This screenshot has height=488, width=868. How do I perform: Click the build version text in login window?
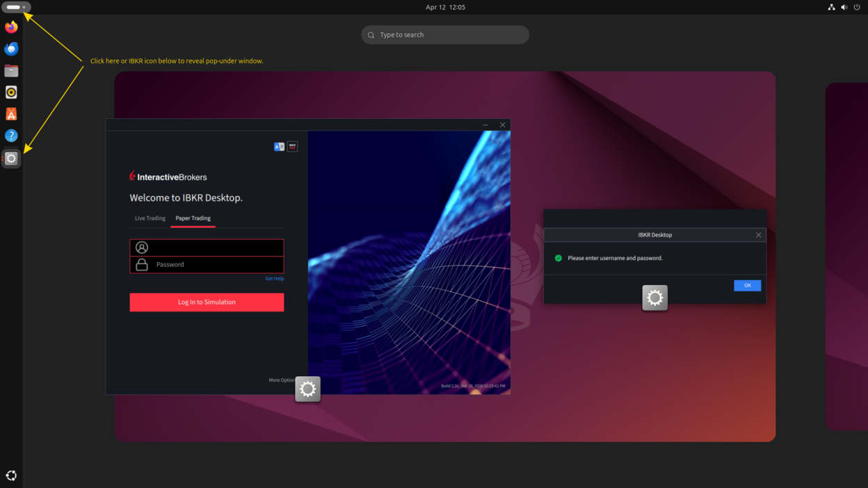click(473, 386)
